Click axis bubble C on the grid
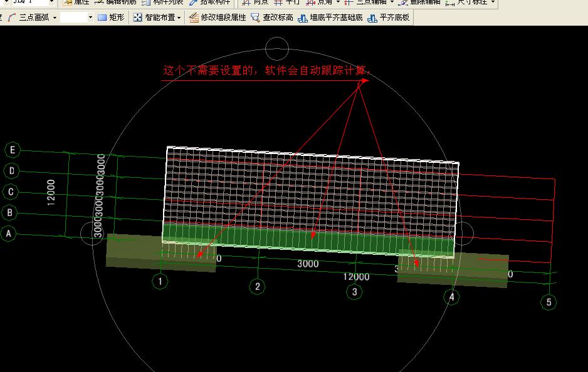Screen dimensions: 588x372 coord(11,192)
